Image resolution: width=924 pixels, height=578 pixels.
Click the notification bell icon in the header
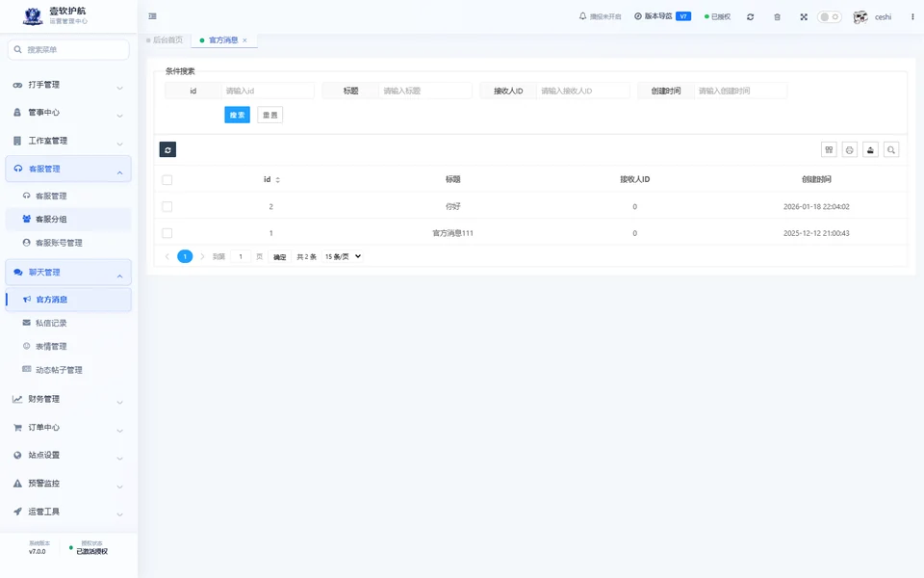(x=583, y=16)
